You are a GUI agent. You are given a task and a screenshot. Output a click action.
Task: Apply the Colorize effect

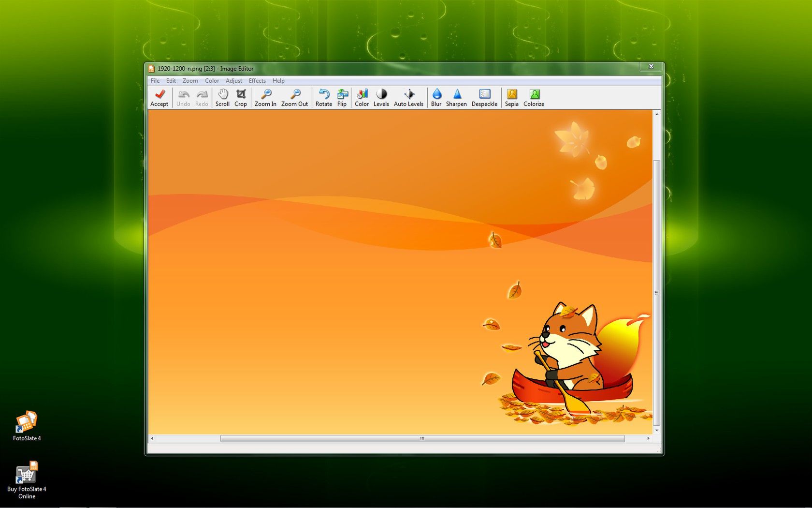click(x=534, y=97)
